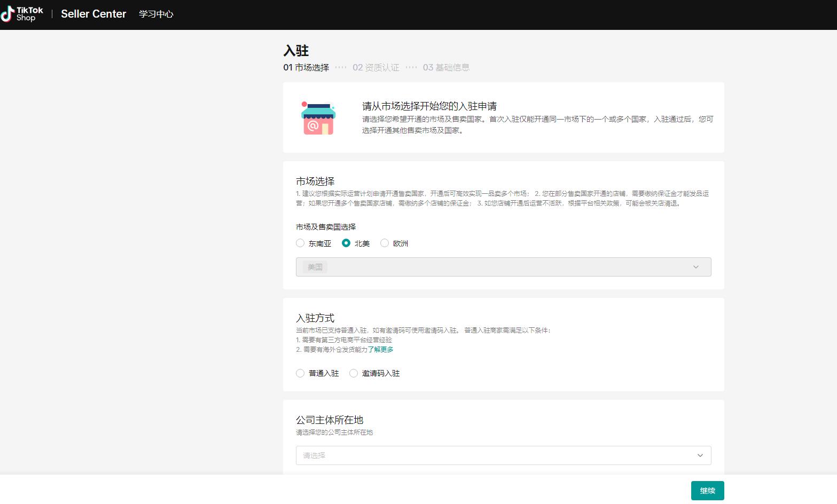Image resolution: width=837 pixels, height=504 pixels.
Task: Select the 北美 market radio button
Action: (346, 243)
